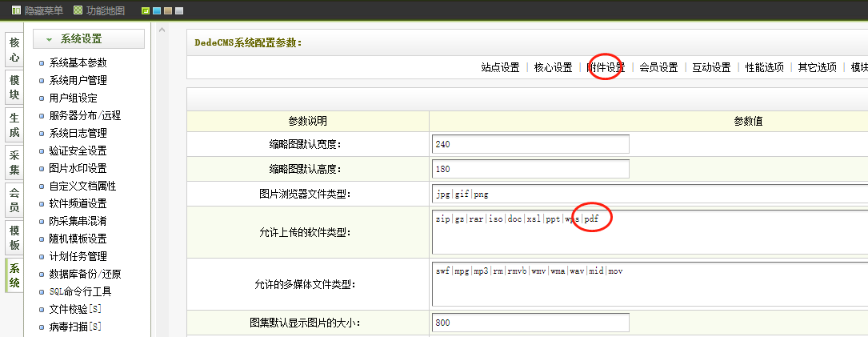Click the 缩略图默认宽度 field showing 240
This screenshot has height=337, width=868.
[531, 144]
